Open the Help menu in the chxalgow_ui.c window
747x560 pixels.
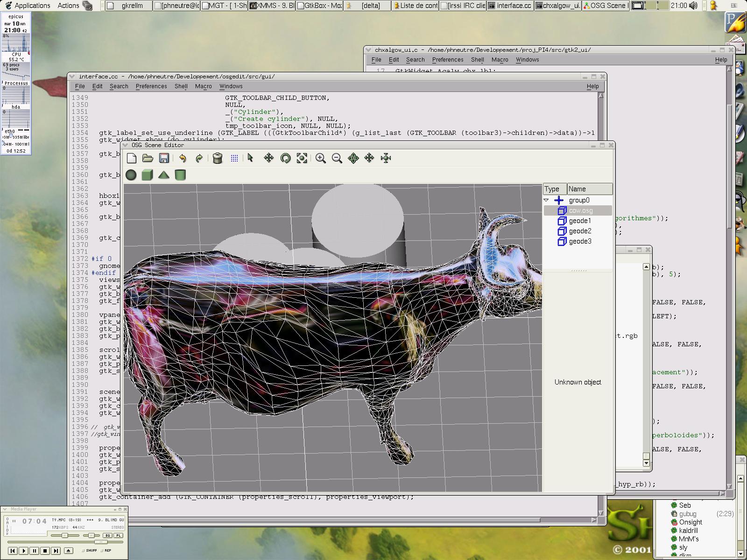click(721, 60)
